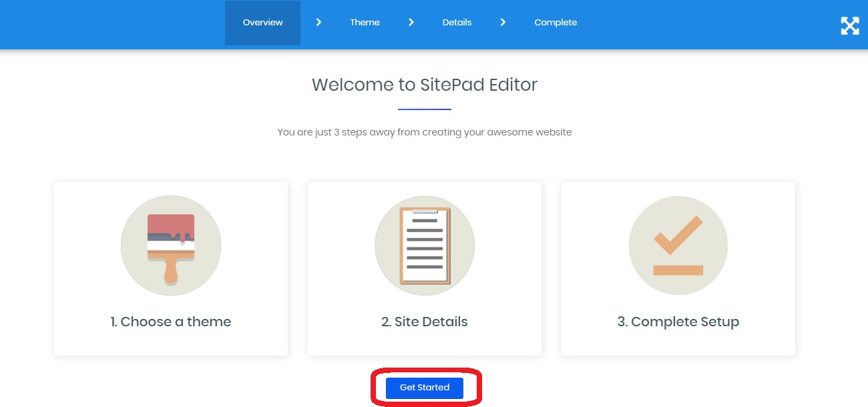Click the checkmark Complete Setup icon
The width and height of the screenshot is (868, 407).
[x=678, y=246]
